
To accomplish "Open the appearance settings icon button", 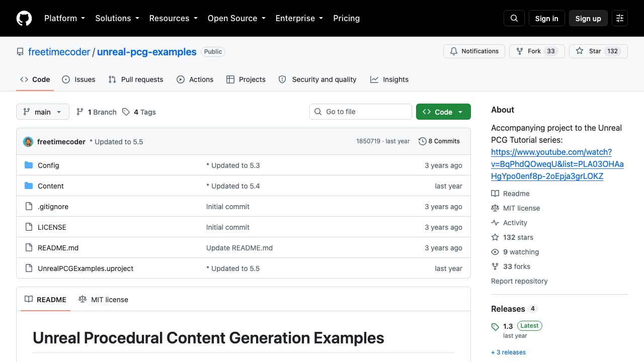I will 620,18.
